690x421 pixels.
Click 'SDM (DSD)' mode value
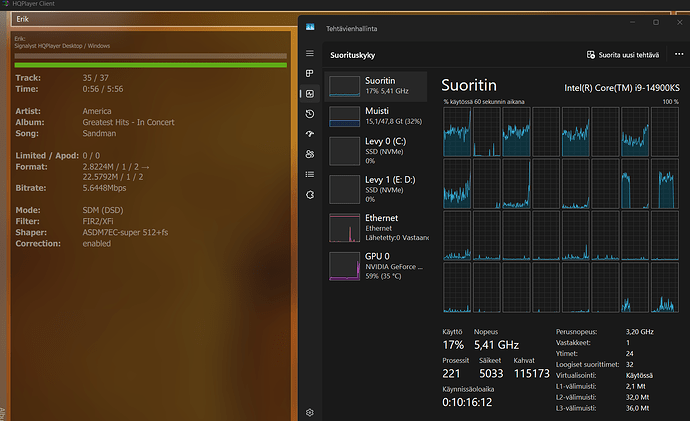(103, 210)
